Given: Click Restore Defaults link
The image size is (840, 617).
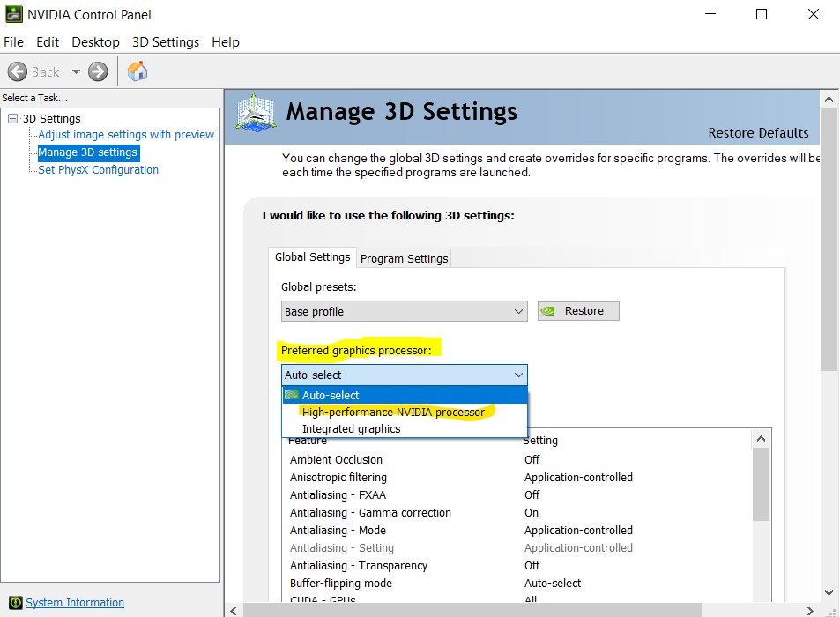Looking at the screenshot, I should (758, 133).
